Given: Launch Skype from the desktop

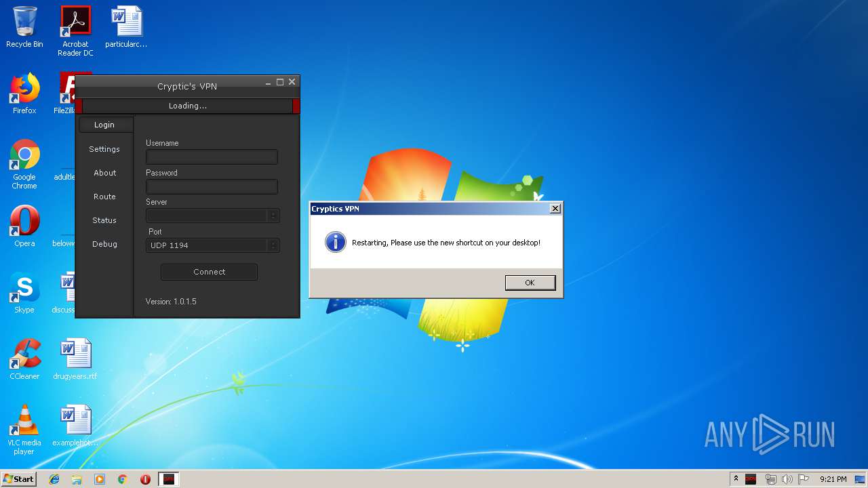Looking at the screenshot, I should [x=24, y=293].
